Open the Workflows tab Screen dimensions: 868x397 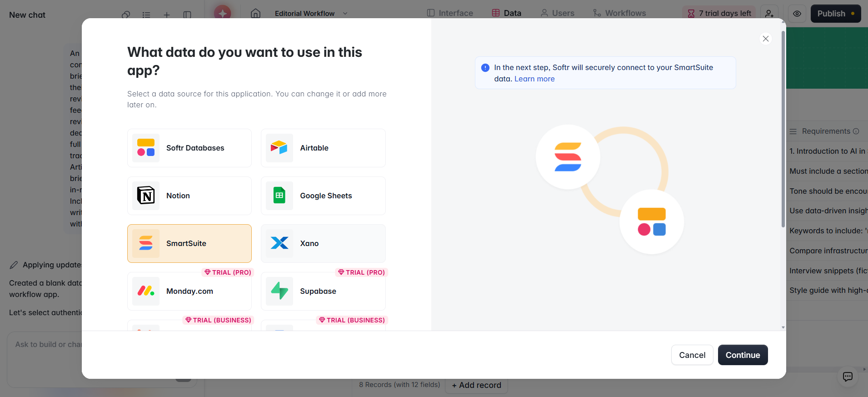coord(619,13)
